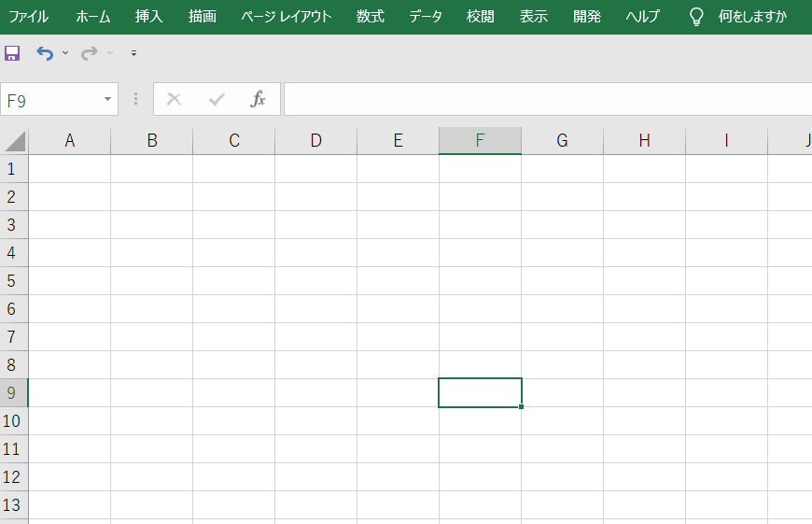812x524 pixels.
Task: Select row 9 header
Action: (x=13, y=393)
